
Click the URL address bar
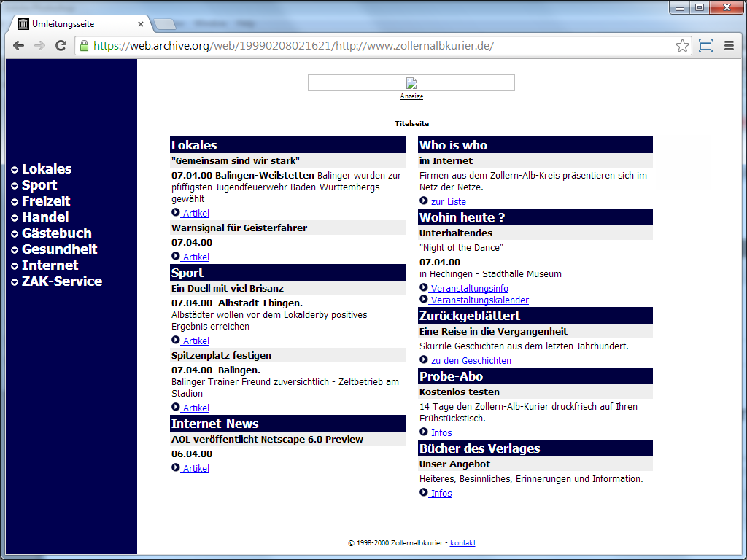point(365,46)
